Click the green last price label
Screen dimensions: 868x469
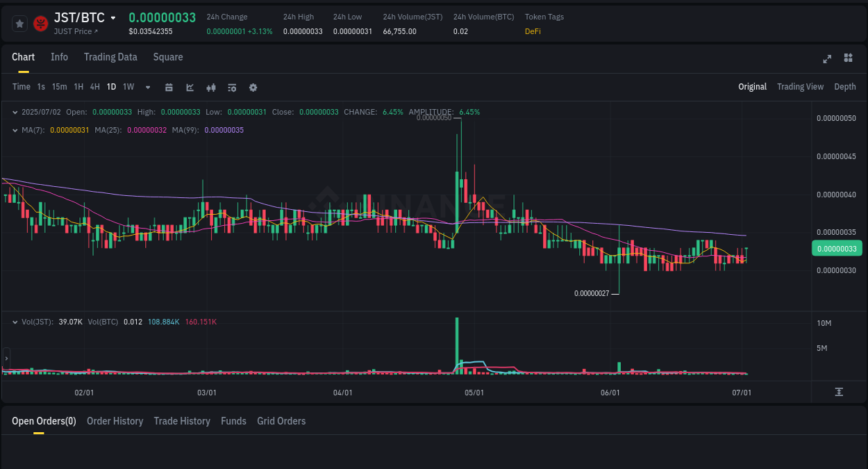click(837, 248)
